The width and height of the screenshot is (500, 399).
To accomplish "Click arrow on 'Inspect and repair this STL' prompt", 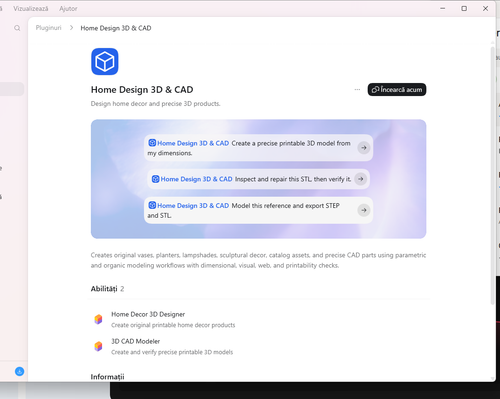I will click(x=361, y=179).
